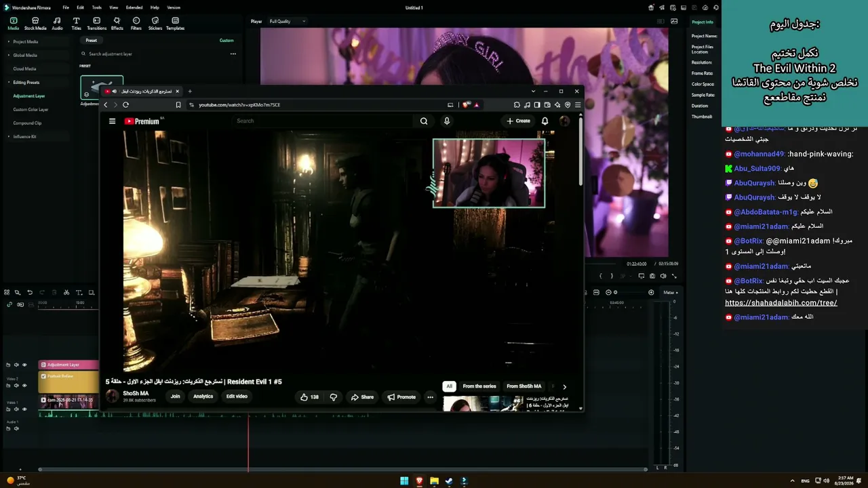868x488 pixels.
Task: Open the Audio library in Filmora
Action: point(57,24)
